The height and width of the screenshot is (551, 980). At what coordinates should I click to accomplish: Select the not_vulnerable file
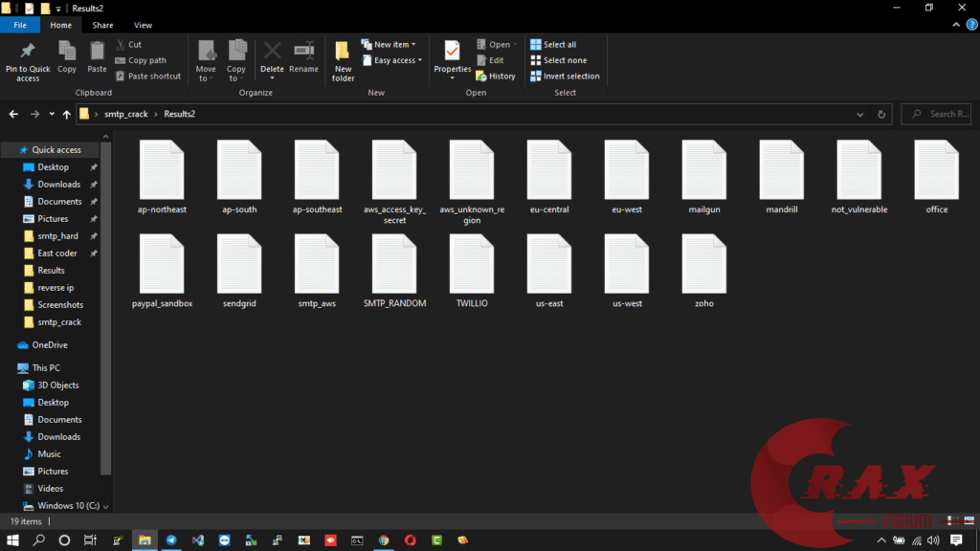click(859, 177)
